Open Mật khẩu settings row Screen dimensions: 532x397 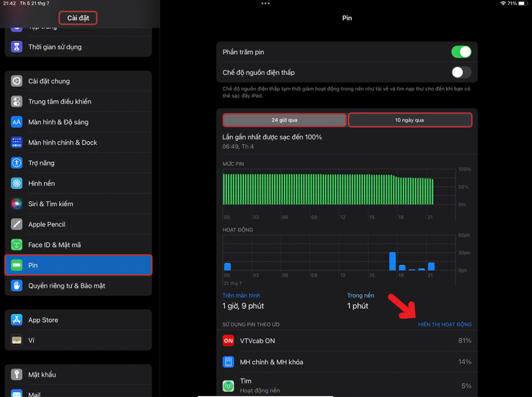(x=78, y=374)
